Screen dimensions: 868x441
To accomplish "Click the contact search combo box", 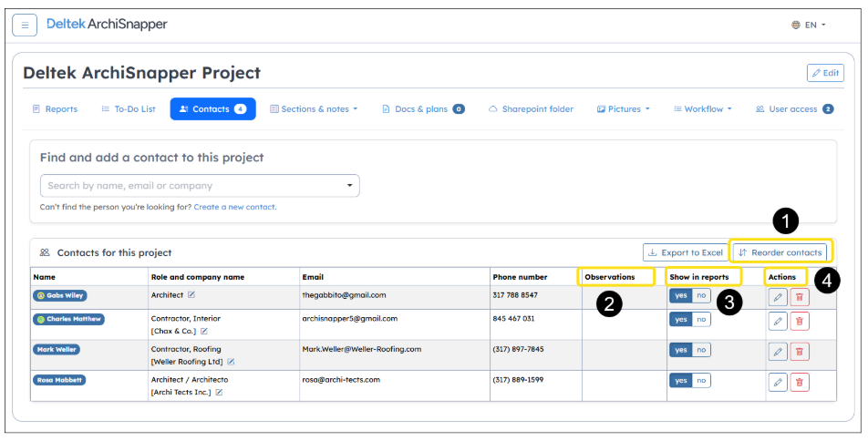I will click(200, 186).
